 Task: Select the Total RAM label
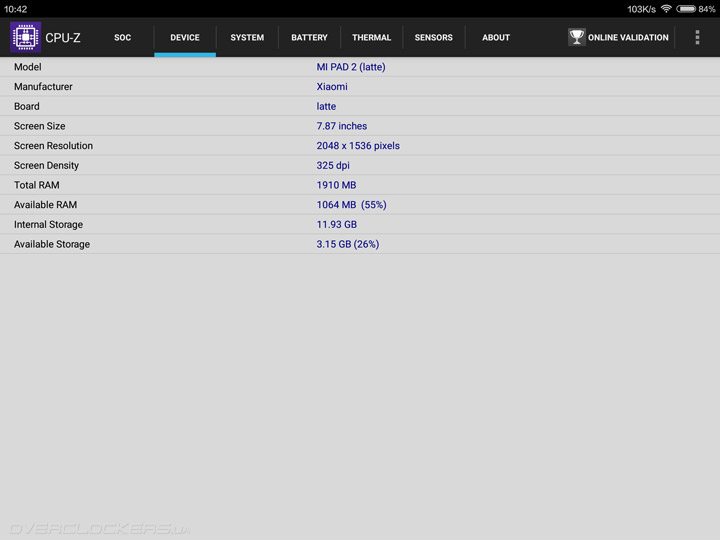pyautogui.click(x=37, y=186)
